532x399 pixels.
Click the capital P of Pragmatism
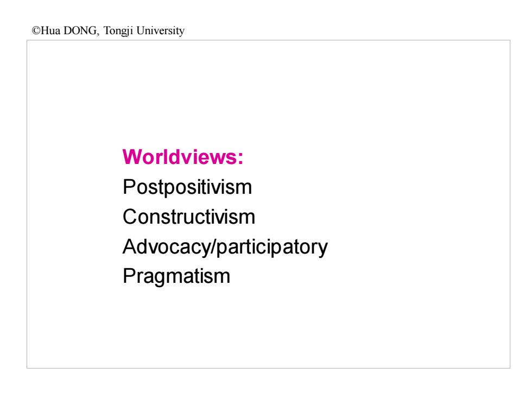pyautogui.click(x=129, y=276)
